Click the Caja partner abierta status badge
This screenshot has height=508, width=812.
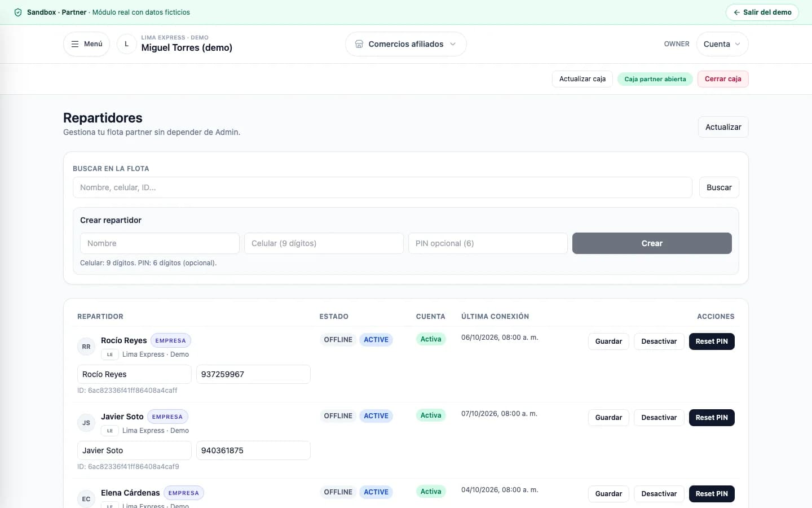655,79
